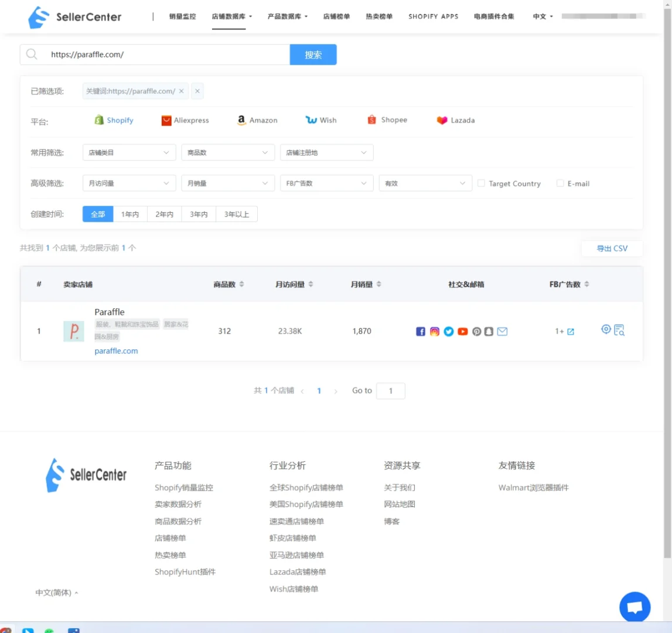Open Paraffle's YouTube channel icon
Viewport: 672px width, 633px height.
(x=462, y=331)
